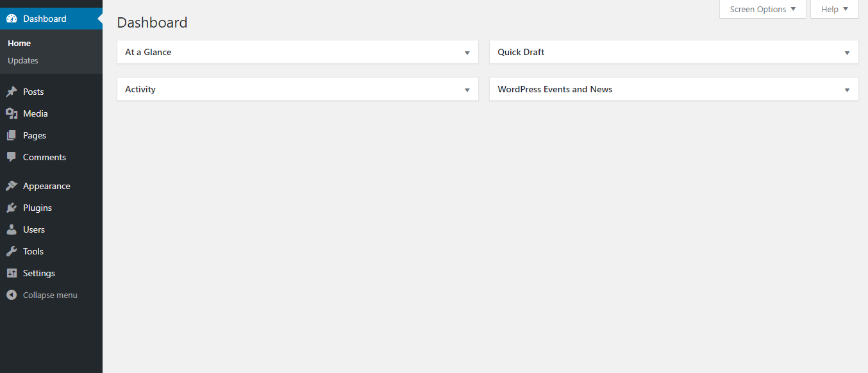Click the Appearance paintbrush icon
This screenshot has height=373, width=868.
click(12, 186)
